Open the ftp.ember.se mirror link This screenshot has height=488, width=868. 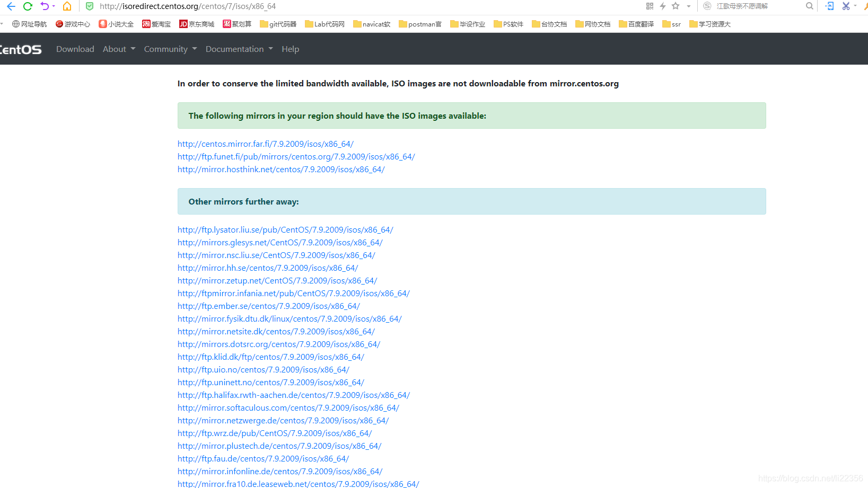[269, 306]
